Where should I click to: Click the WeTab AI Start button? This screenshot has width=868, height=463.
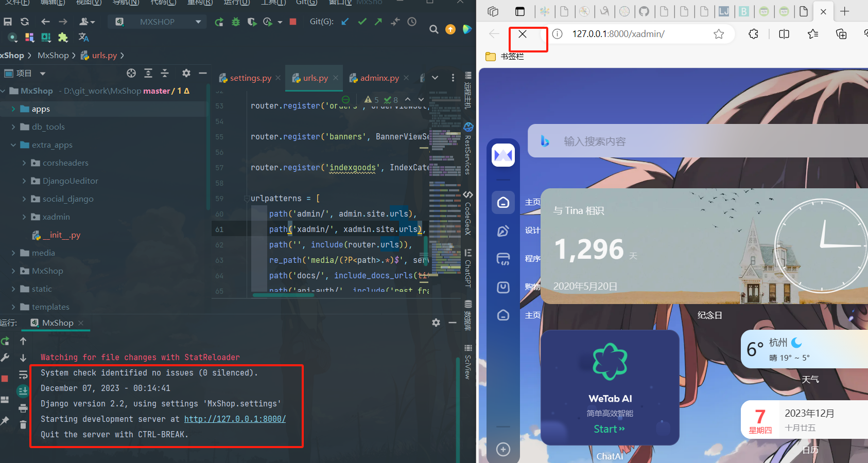click(609, 429)
